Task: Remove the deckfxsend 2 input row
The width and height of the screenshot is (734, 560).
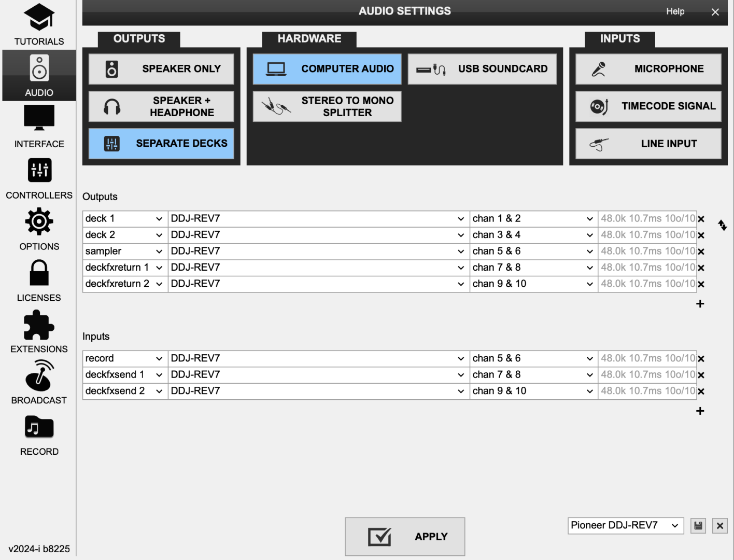Action: click(x=701, y=391)
